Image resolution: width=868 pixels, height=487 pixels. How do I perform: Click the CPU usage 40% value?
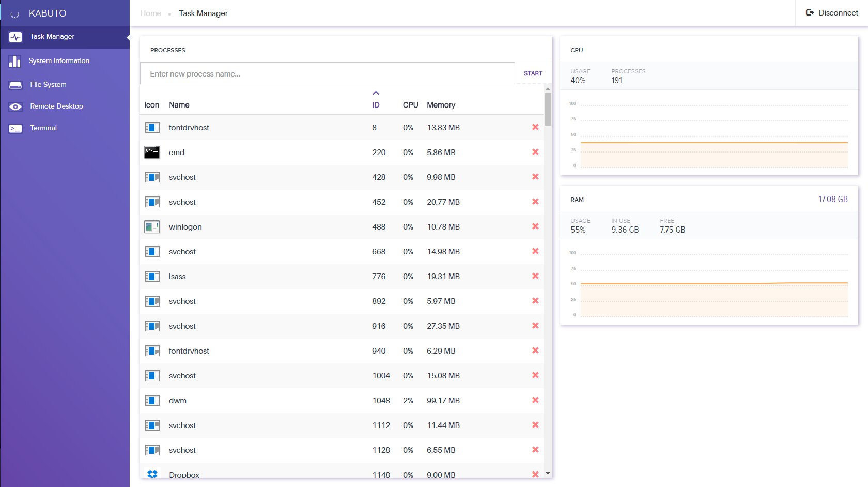578,81
